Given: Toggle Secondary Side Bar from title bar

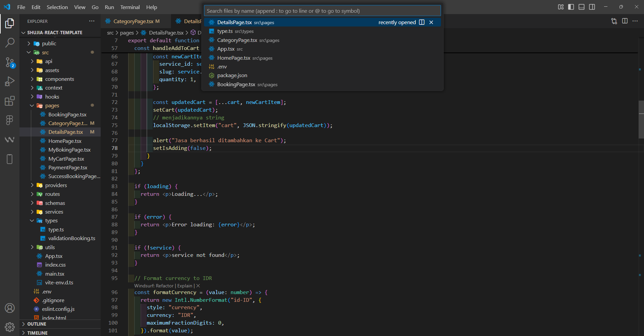Looking at the screenshot, I should [592, 7].
